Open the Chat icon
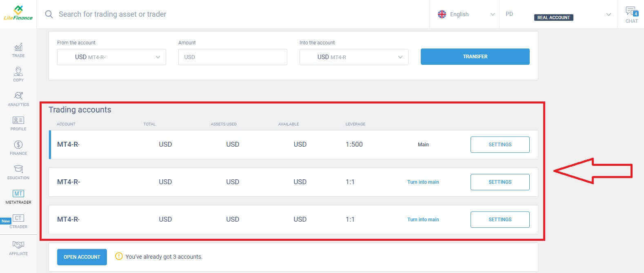Viewport: 644px width, 273px height. point(631,12)
